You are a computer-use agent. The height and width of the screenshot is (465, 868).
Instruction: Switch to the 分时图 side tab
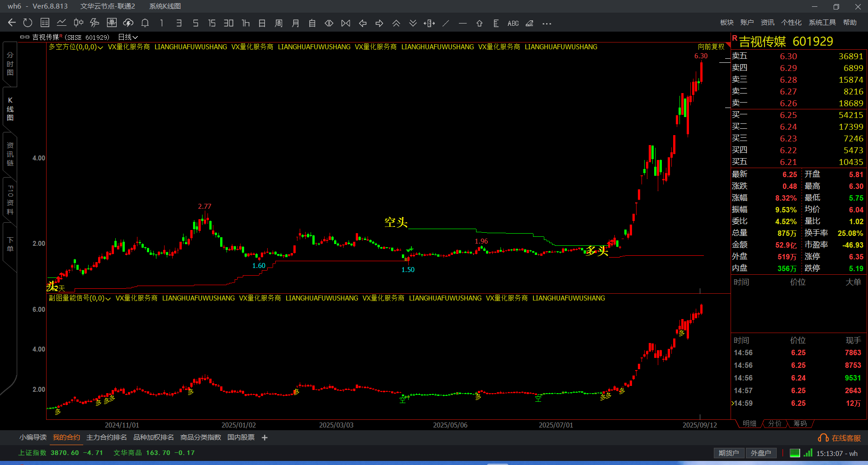[x=10, y=64]
